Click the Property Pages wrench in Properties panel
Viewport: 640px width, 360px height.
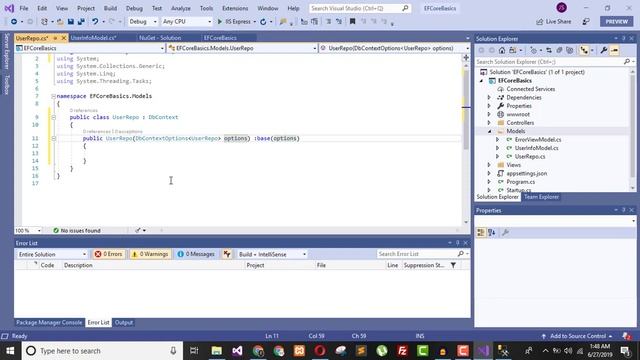505,233
